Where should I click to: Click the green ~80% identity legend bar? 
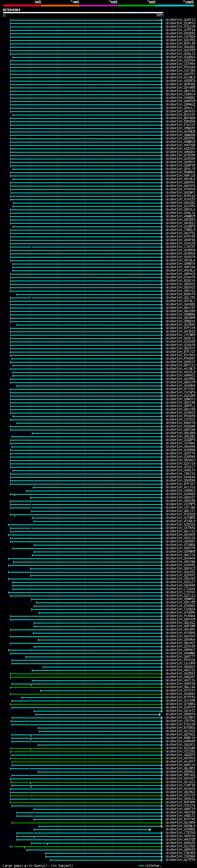pos(137,6)
